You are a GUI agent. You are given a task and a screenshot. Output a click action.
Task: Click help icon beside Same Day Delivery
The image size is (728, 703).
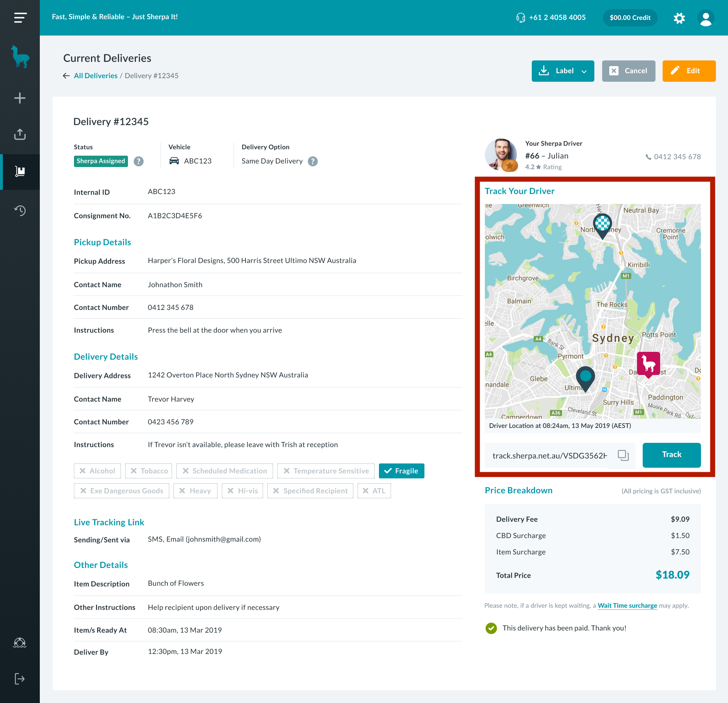pos(313,161)
